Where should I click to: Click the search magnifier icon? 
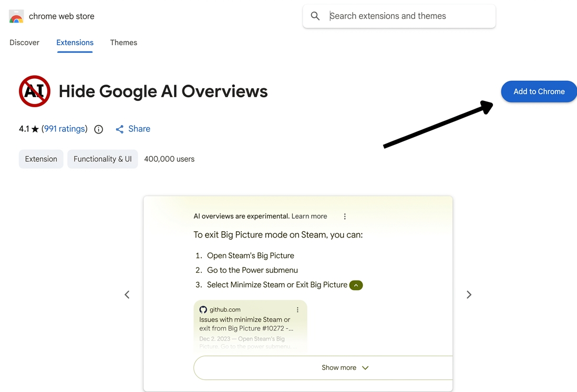(x=315, y=16)
